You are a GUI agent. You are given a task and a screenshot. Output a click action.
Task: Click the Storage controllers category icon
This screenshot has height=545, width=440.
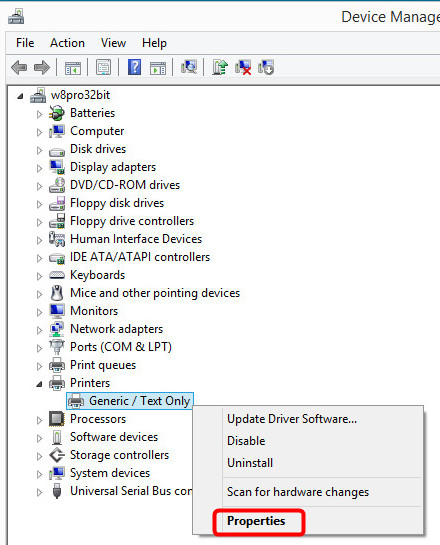tap(57, 455)
